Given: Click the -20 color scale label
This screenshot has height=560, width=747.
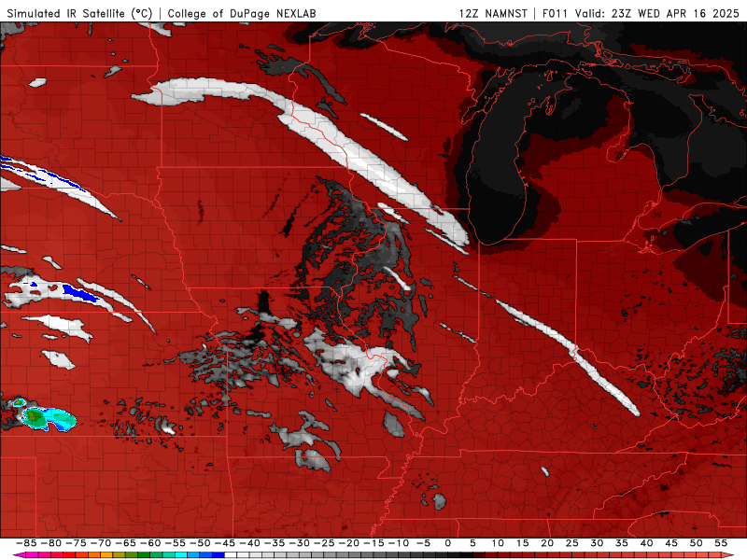Looking at the screenshot, I should [x=347, y=543].
